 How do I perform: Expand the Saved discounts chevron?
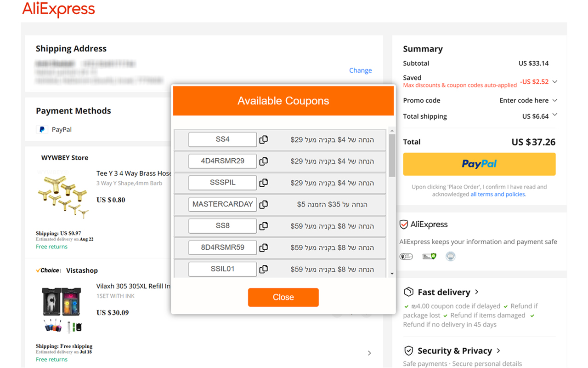[x=555, y=82]
